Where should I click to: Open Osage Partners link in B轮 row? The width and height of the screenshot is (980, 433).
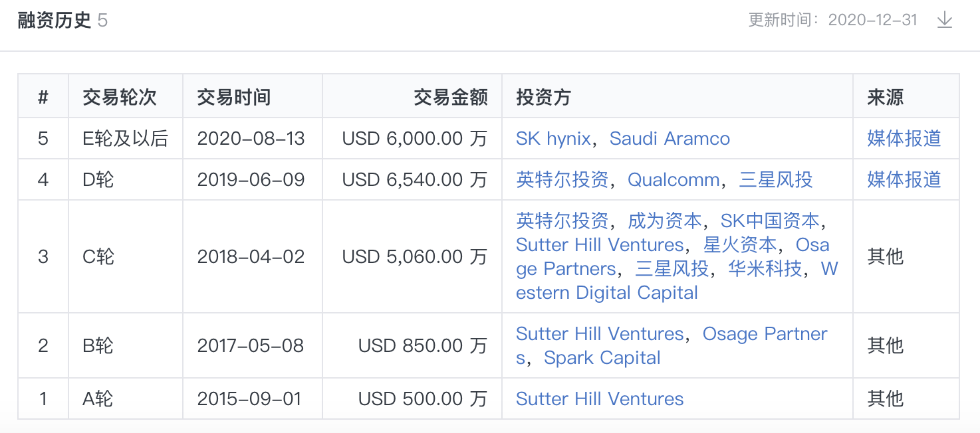coord(765,333)
